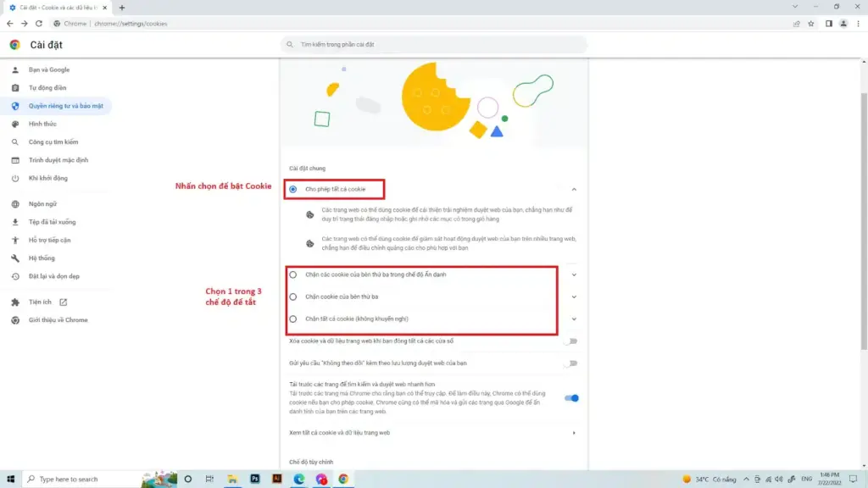Open the weather widget showing 34°C
This screenshot has width=868, height=488.
click(x=709, y=480)
